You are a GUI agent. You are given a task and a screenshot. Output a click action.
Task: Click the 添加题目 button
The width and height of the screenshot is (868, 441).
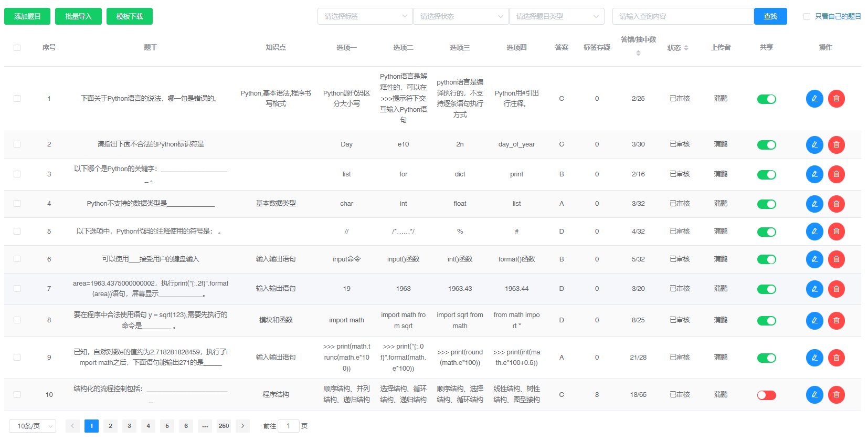pos(27,16)
